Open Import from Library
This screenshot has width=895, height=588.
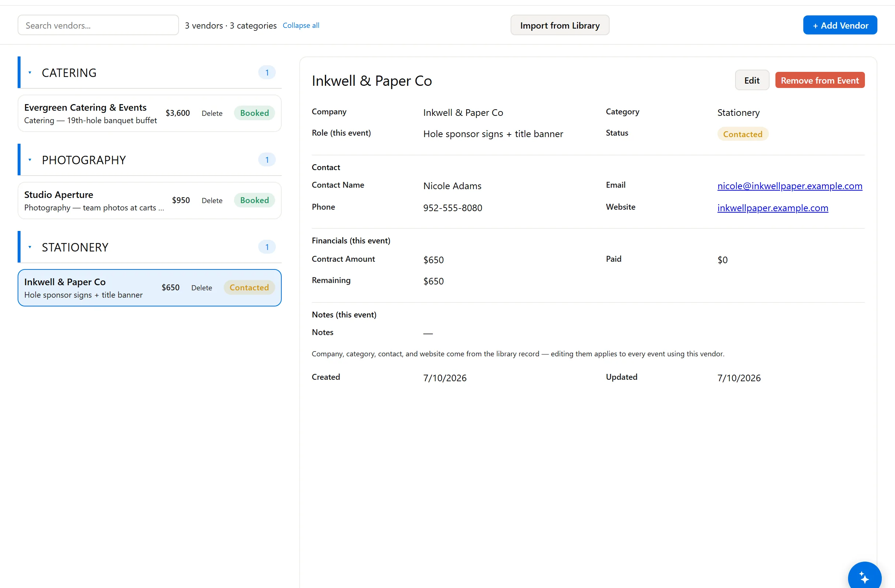point(560,25)
